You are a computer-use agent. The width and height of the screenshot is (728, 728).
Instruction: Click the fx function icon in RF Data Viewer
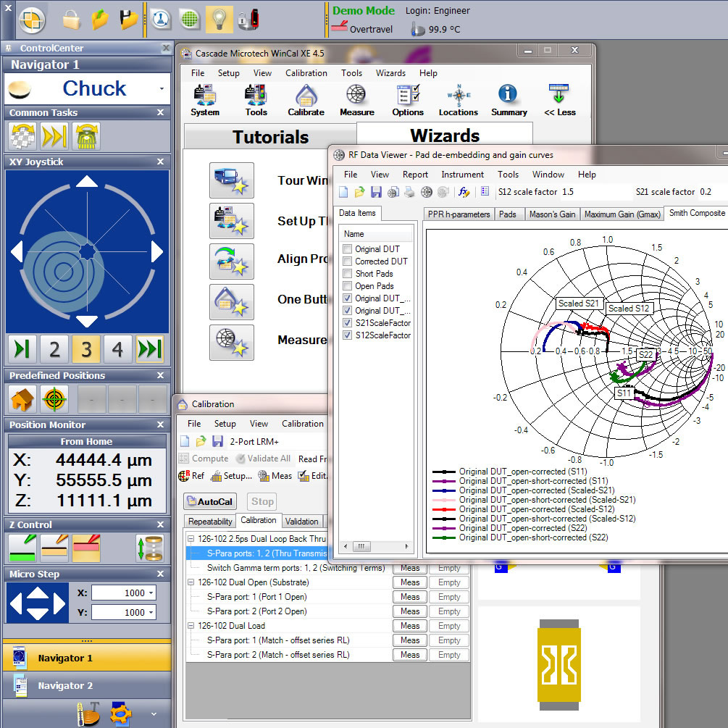click(x=464, y=192)
